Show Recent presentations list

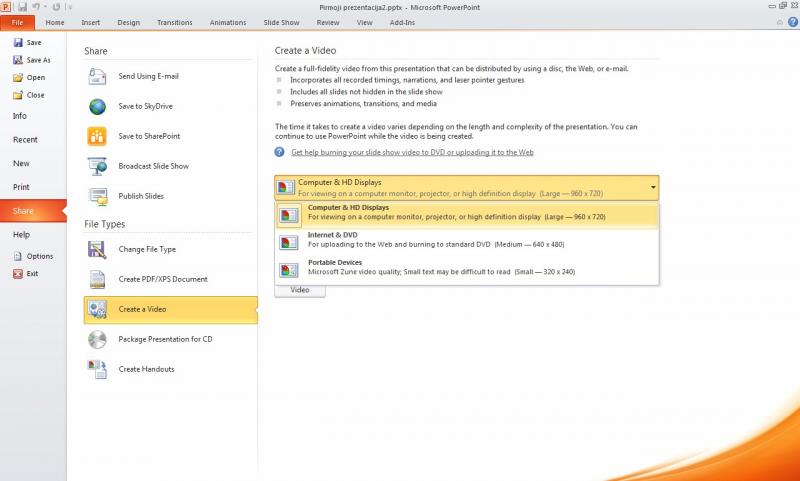click(33, 140)
